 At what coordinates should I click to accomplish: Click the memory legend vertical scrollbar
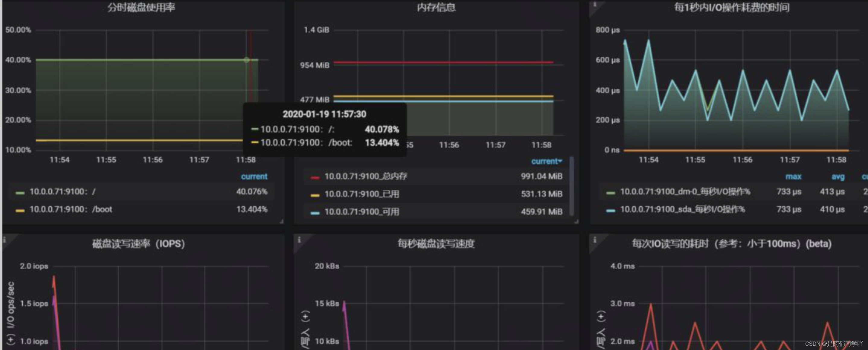pos(572,186)
